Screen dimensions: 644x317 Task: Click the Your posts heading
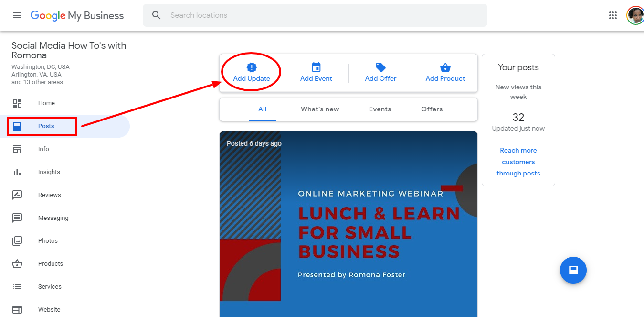point(518,68)
